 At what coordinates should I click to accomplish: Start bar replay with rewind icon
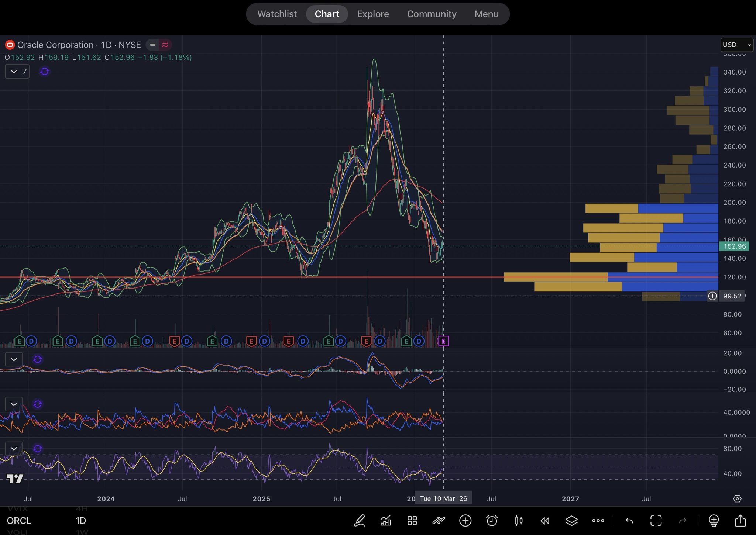(x=545, y=521)
